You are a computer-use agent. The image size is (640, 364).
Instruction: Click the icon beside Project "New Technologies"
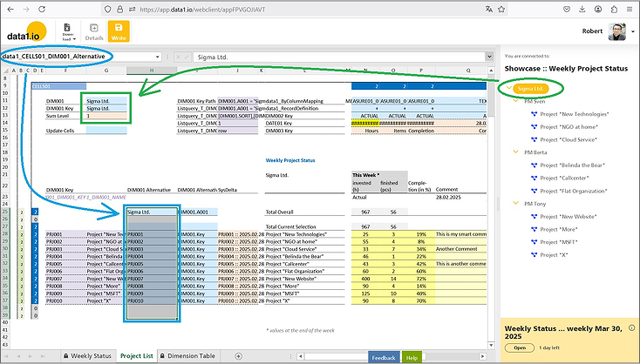(534, 114)
